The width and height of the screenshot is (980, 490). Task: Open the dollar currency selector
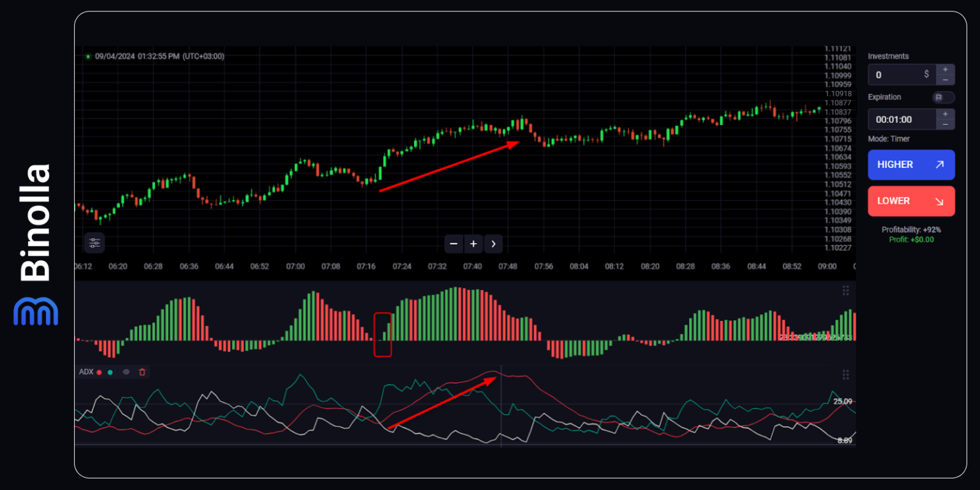point(926,75)
